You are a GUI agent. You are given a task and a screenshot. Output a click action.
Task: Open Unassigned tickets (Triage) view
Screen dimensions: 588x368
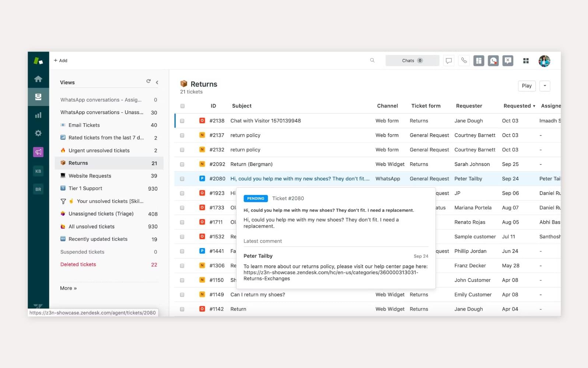click(109, 214)
